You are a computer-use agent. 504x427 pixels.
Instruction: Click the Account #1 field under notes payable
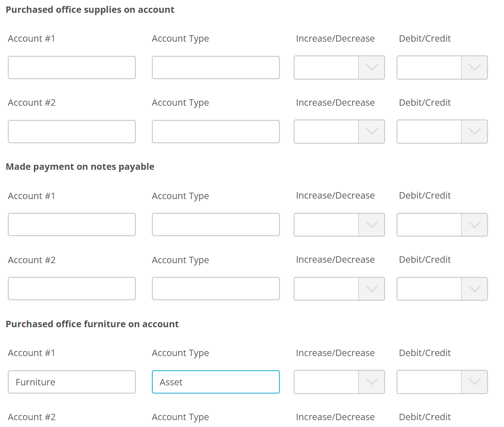point(71,224)
